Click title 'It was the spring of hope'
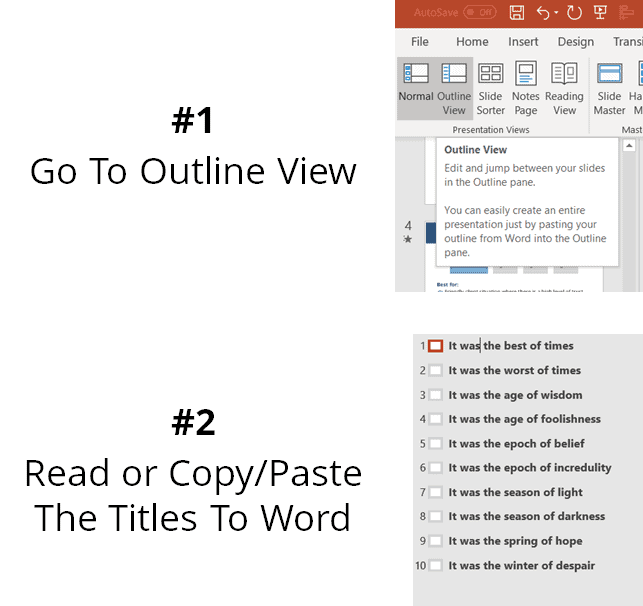This screenshot has height=606, width=643. (515, 541)
